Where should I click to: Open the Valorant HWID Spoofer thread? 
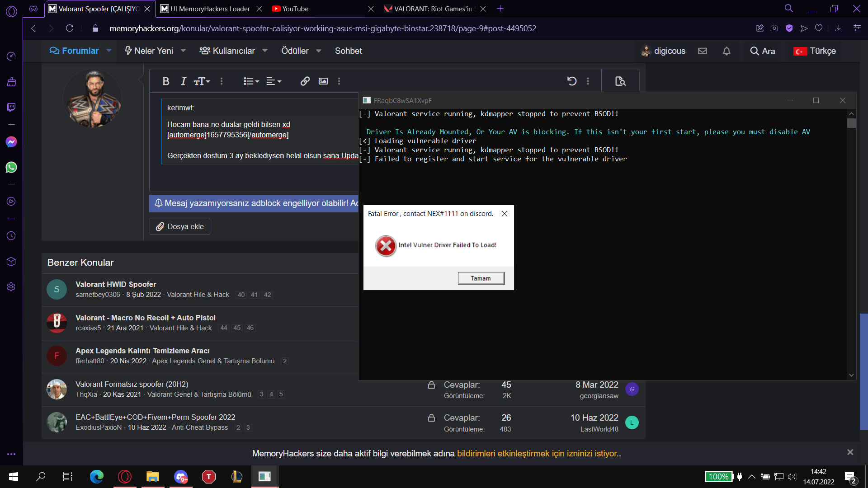coord(116,284)
